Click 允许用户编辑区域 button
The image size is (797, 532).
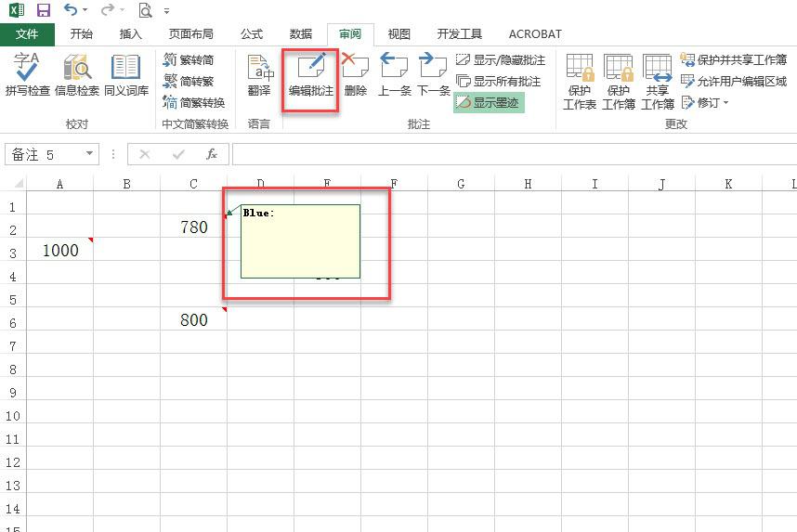[734, 82]
